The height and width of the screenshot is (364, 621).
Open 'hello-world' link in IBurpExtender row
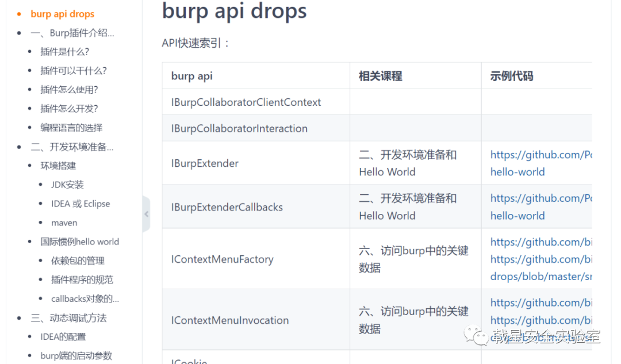pos(517,172)
